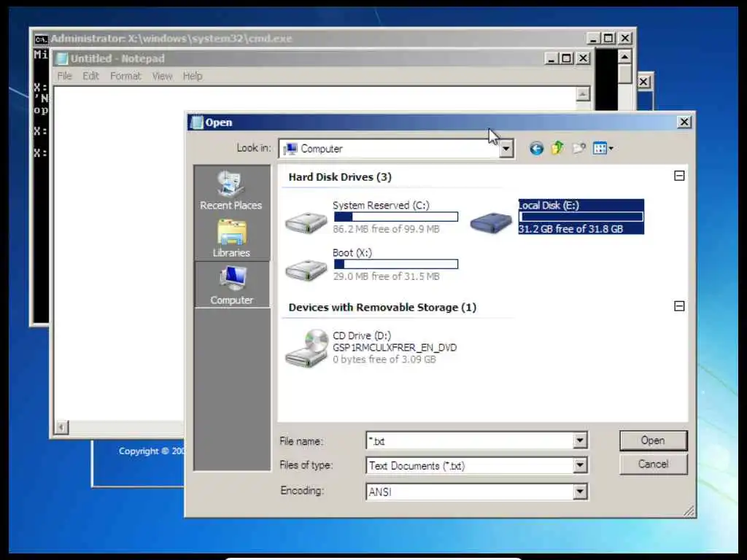Click the Look in Computer combo box
Image resolution: width=747 pixels, height=560 pixels.
[396, 149]
